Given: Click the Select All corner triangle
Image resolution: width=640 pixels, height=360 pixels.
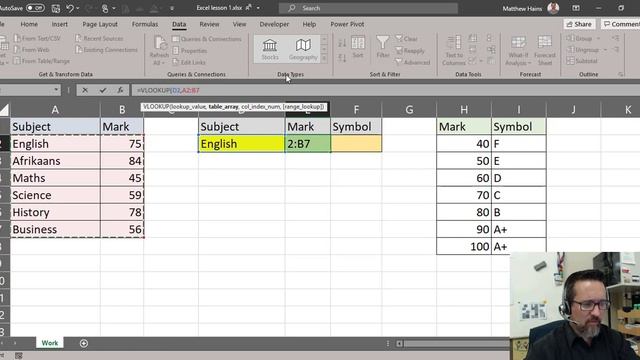Looking at the screenshot, I should (4, 110).
